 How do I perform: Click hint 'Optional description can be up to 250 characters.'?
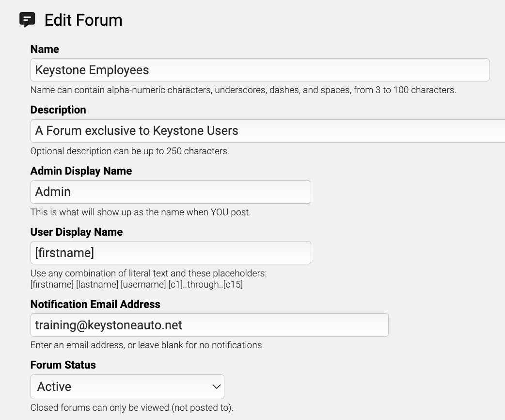(x=130, y=151)
